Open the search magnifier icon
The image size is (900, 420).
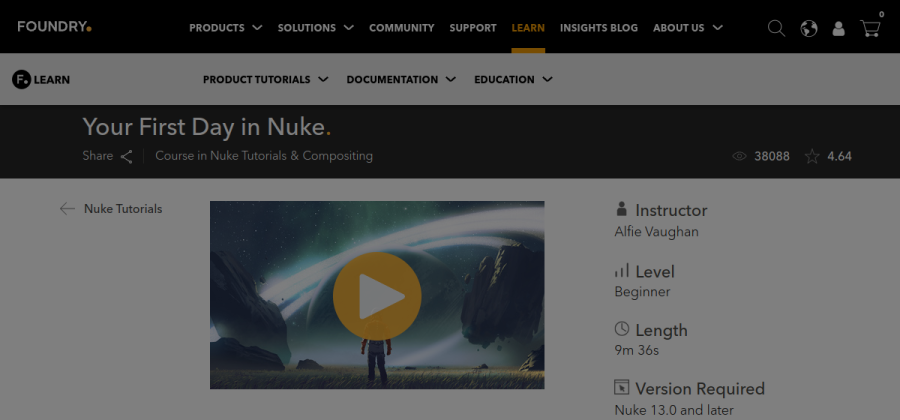[776, 28]
